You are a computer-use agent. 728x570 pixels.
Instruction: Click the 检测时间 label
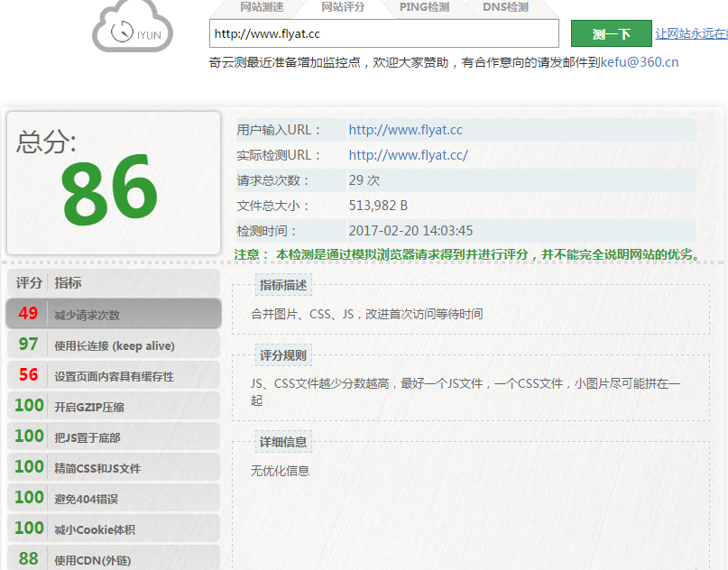point(266,231)
